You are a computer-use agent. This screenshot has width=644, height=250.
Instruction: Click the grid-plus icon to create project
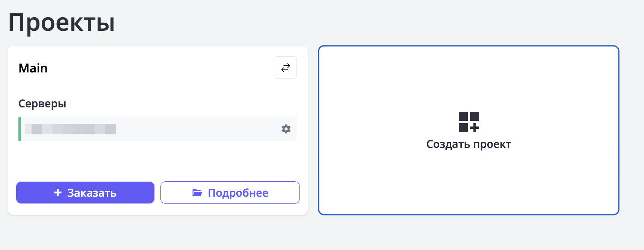point(469,122)
